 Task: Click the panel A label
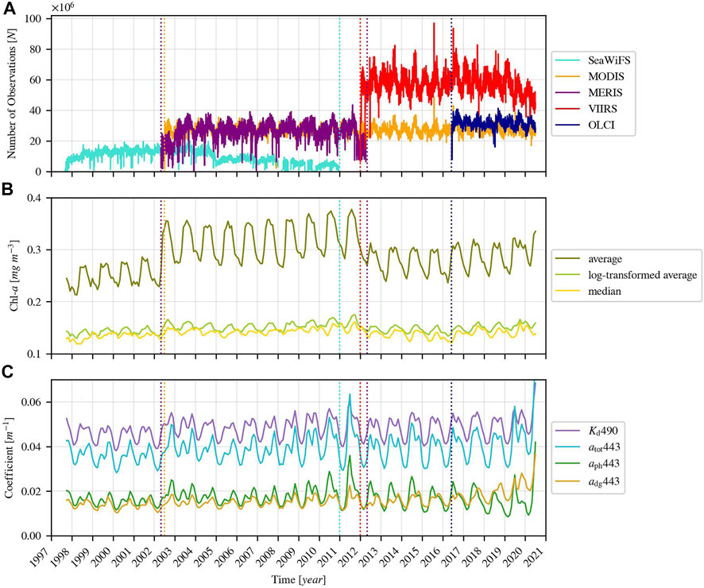point(9,9)
